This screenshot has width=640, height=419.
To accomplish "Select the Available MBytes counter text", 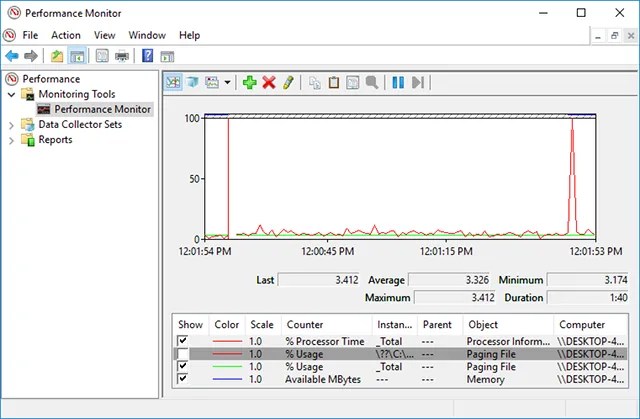I will click(x=323, y=379).
